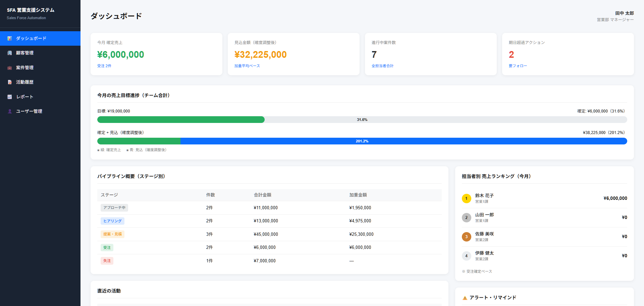644x306 pixels.
Task: Click 伊藤 健太 in the sales ranking
Action: (x=484, y=253)
